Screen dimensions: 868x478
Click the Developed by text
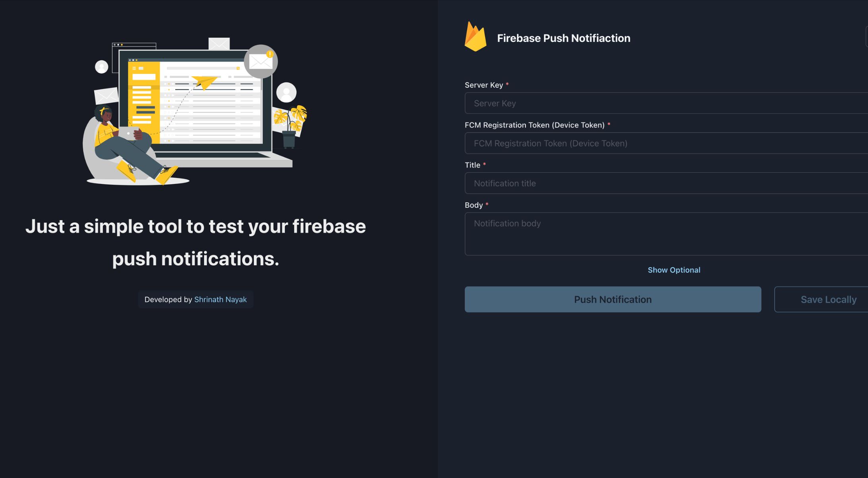pos(168,299)
